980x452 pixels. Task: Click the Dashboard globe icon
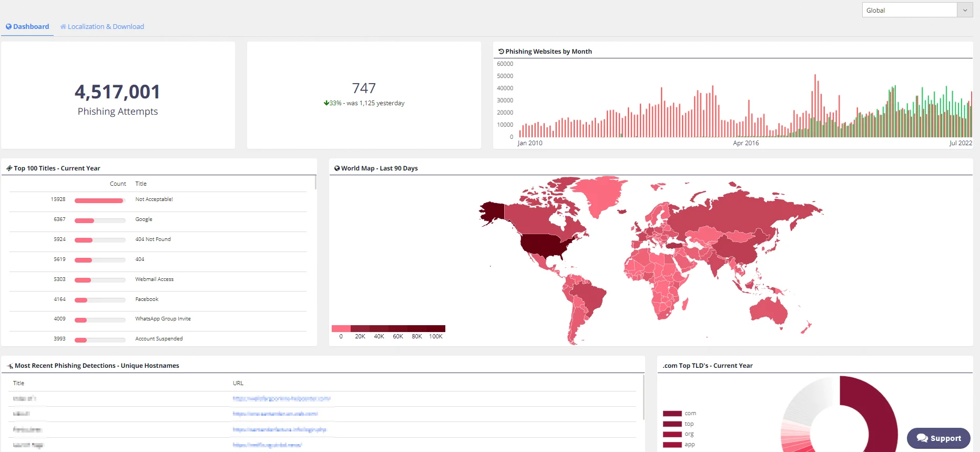tap(8, 26)
